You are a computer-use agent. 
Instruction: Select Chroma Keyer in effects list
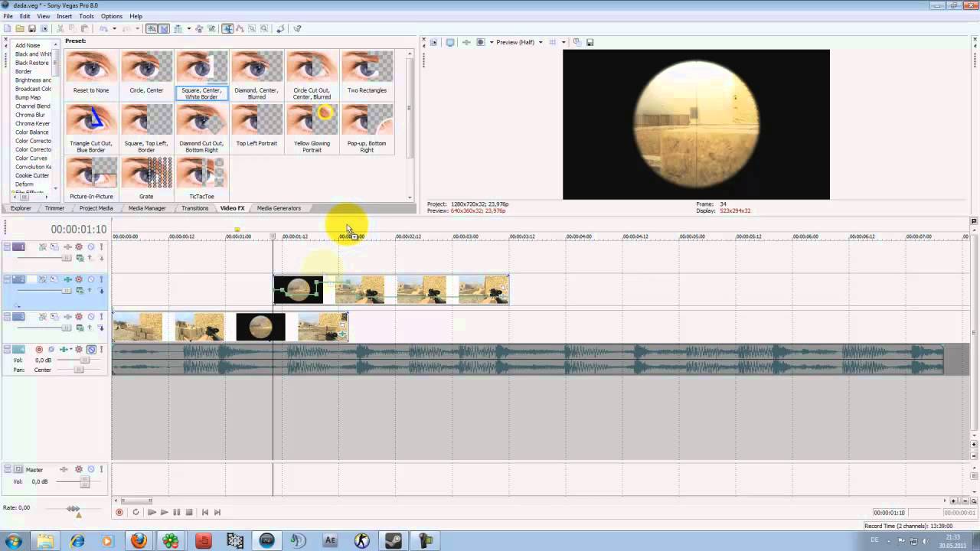click(32, 123)
